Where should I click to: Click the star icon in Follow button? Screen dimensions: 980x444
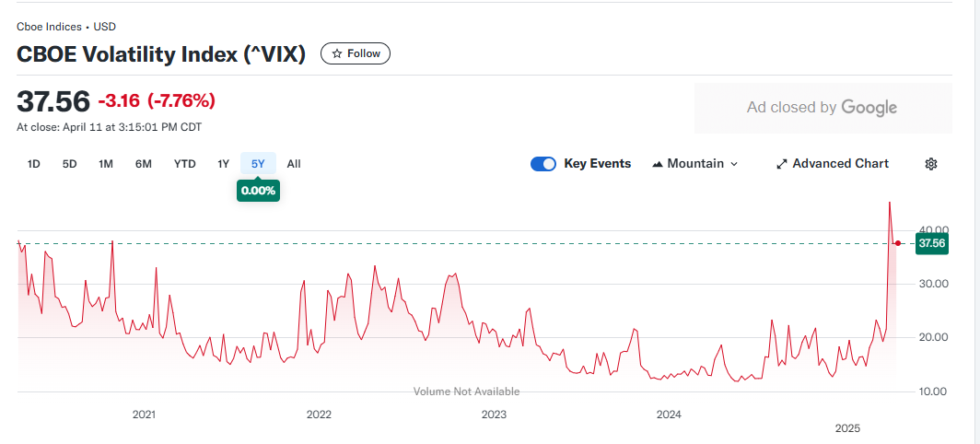(x=337, y=53)
